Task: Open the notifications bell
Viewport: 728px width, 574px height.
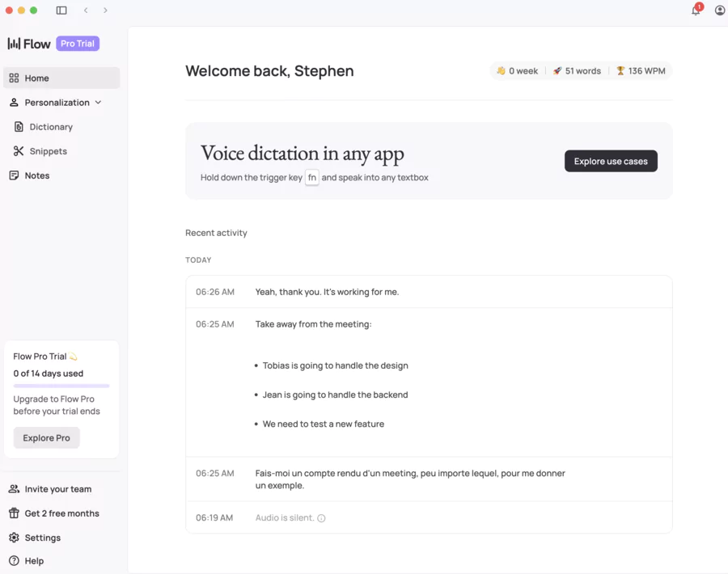Action: tap(694, 11)
